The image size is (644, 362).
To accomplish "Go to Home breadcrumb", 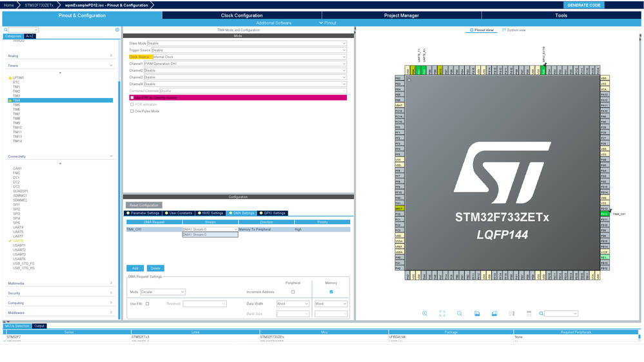I will coord(8,5).
